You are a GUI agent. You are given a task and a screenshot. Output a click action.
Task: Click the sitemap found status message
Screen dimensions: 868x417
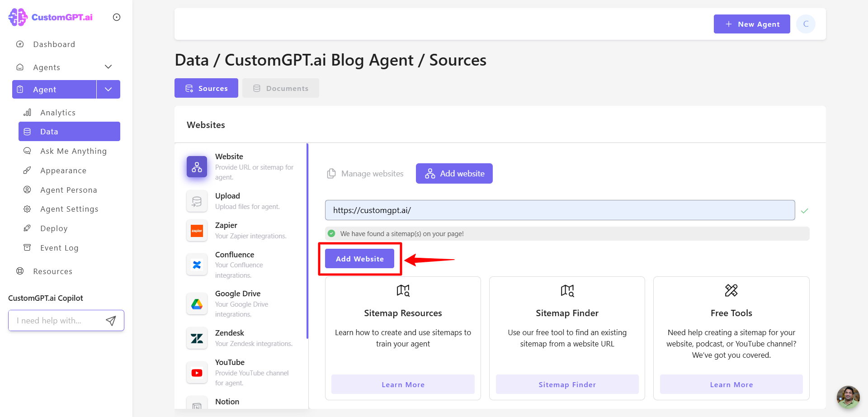[567, 234]
